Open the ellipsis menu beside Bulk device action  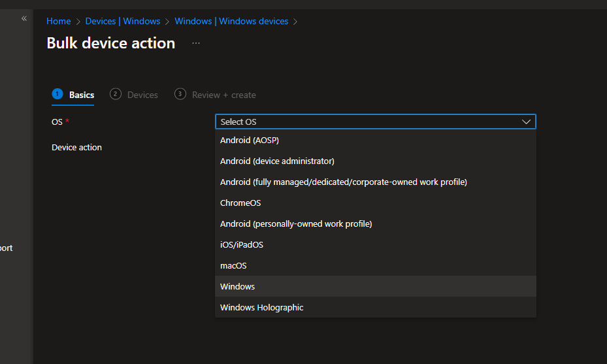(x=196, y=43)
